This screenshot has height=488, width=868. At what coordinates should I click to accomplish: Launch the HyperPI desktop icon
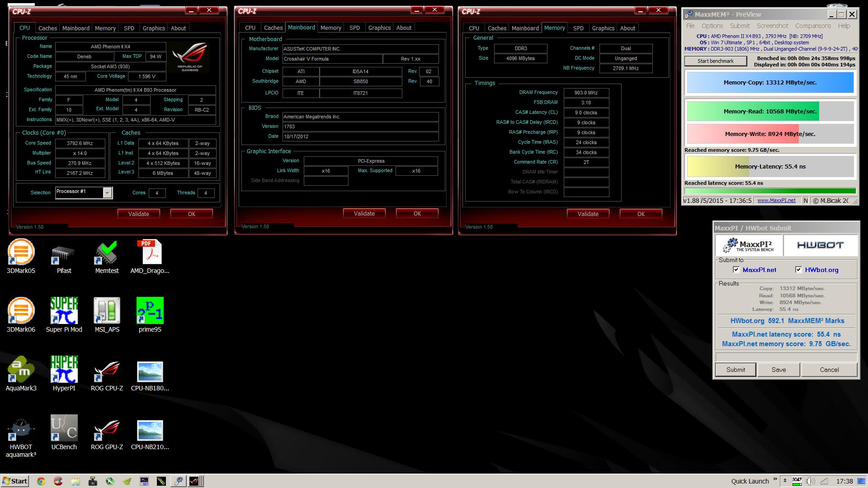64,374
